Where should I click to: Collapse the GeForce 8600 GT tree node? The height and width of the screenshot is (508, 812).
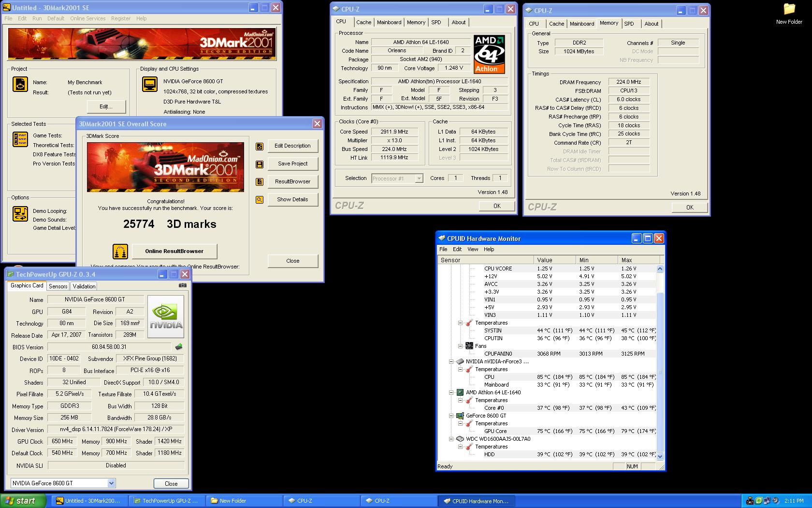point(451,416)
